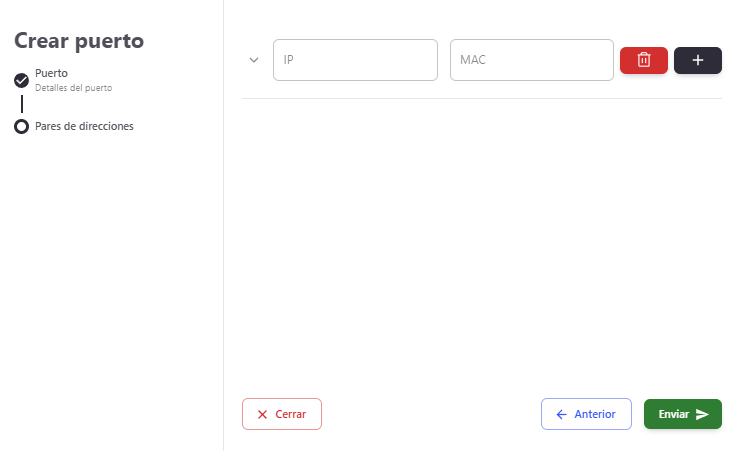Click the divider line below the address row
This screenshot has width=736, height=451.
(x=481, y=98)
